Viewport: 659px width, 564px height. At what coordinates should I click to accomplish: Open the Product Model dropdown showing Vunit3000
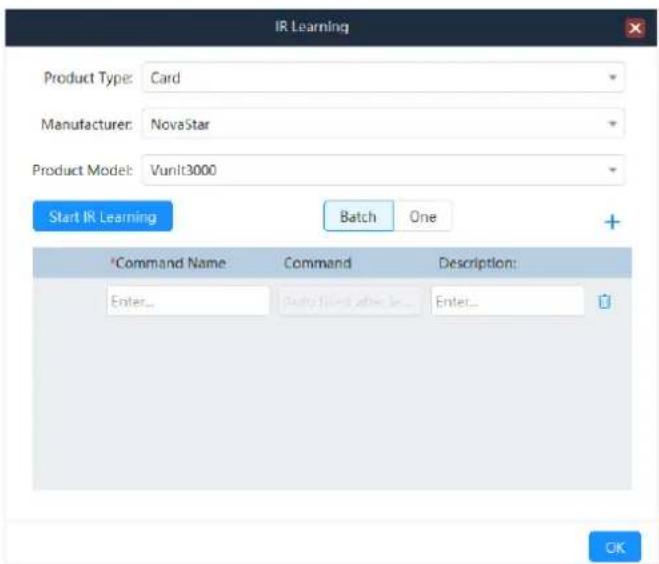click(383, 170)
